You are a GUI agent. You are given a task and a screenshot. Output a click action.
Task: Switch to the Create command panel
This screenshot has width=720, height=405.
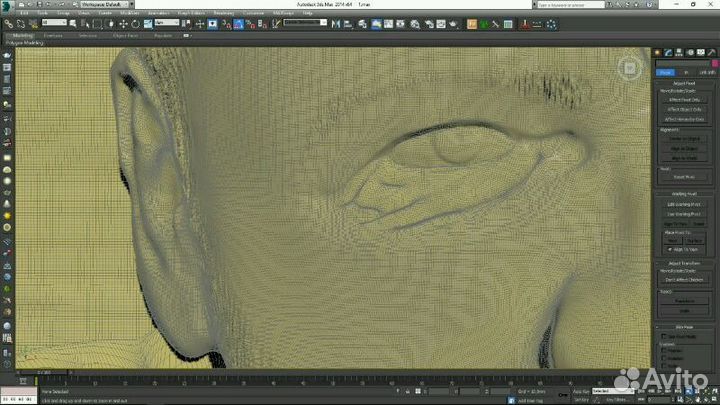[x=658, y=53]
